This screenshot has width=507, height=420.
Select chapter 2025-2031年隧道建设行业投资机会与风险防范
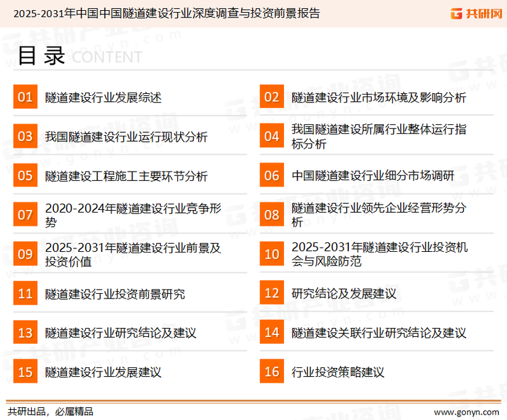click(380, 255)
